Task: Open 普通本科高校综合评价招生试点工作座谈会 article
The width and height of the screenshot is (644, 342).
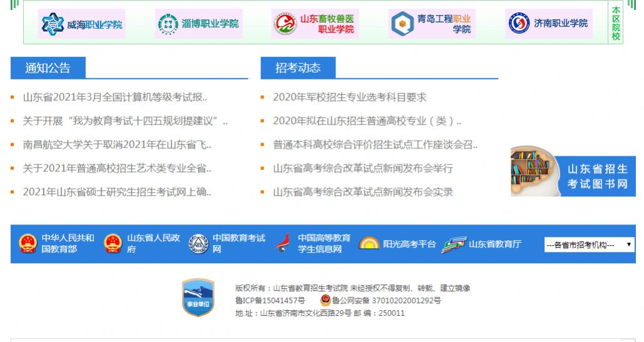Action: pos(376,145)
